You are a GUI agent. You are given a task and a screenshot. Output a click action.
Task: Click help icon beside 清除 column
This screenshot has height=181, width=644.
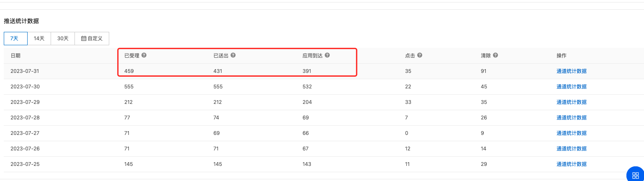pyautogui.click(x=495, y=55)
